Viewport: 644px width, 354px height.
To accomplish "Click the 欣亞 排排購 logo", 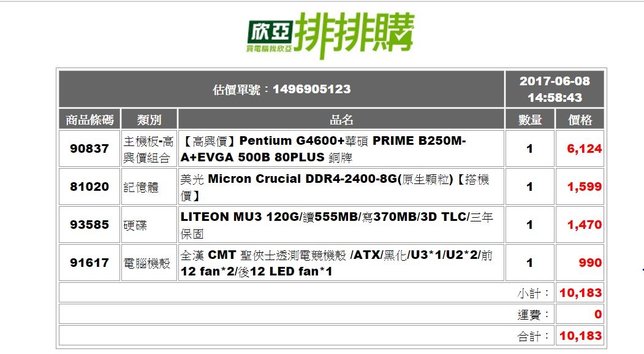I will pos(330,35).
